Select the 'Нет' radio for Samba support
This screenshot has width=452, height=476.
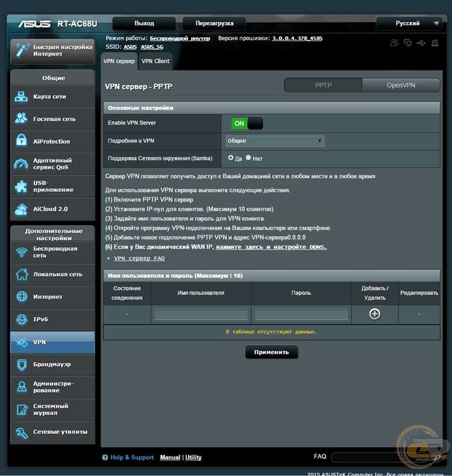point(248,158)
